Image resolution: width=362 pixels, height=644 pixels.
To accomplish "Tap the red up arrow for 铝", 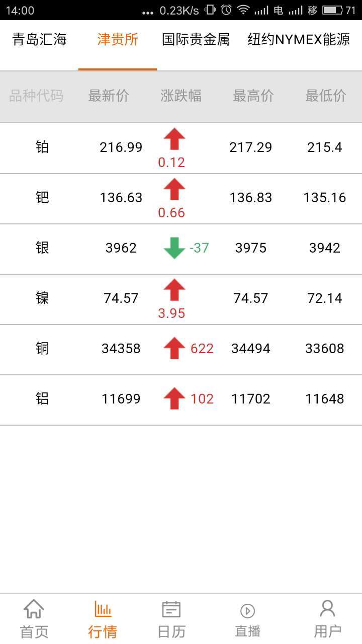I will pyautogui.click(x=174, y=399).
